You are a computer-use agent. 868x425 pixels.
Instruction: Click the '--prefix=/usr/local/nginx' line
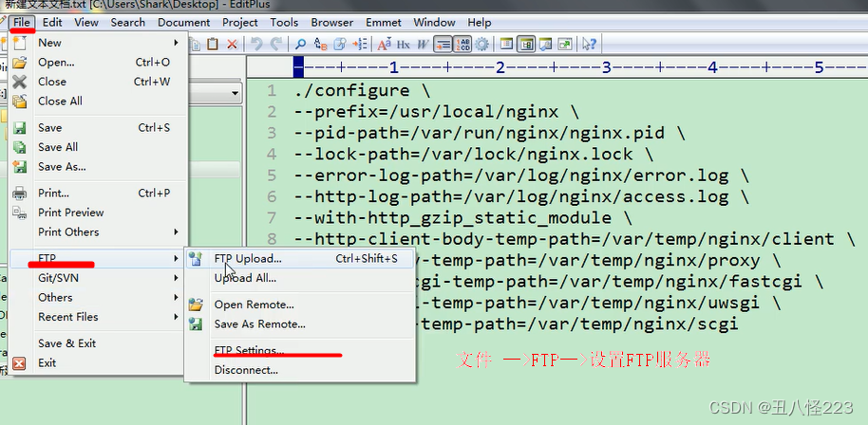coord(437,112)
